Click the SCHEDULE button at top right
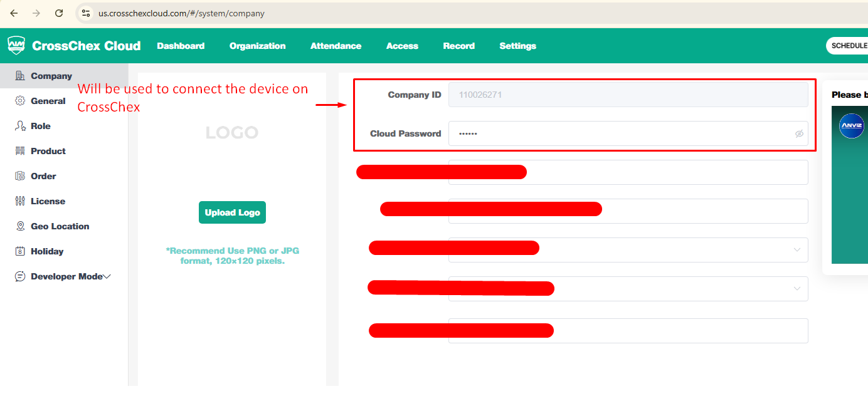The height and width of the screenshot is (406, 868). click(848, 46)
